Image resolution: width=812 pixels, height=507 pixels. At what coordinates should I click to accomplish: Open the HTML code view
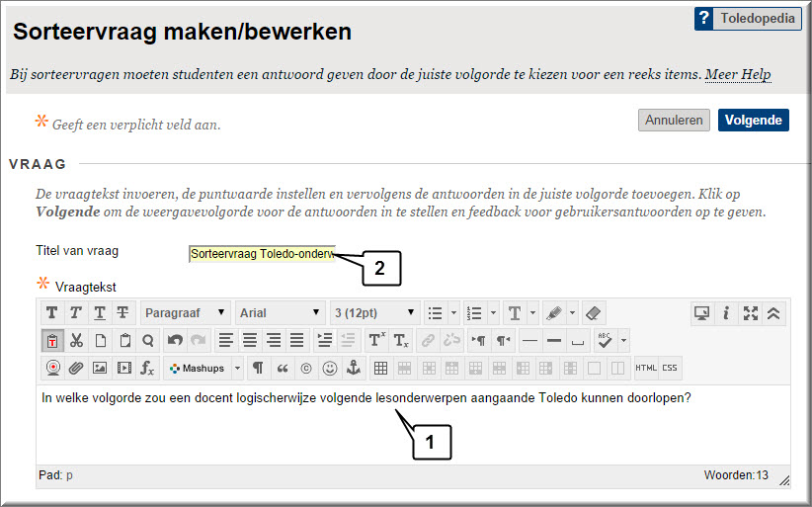click(x=646, y=369)
